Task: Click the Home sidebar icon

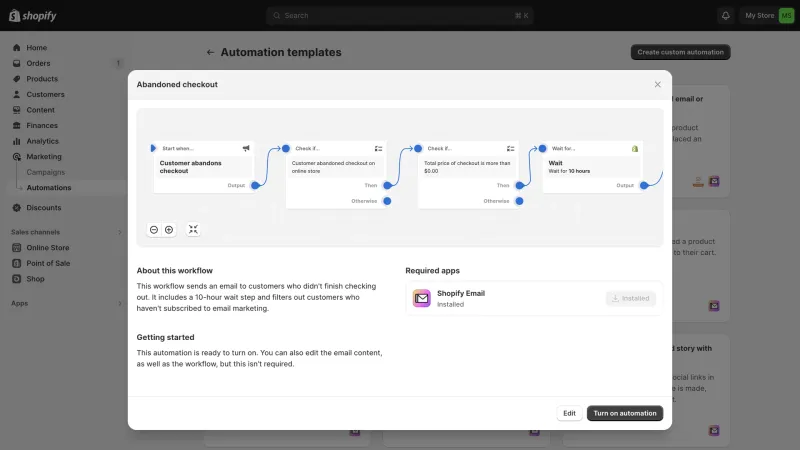Action: [x=16, y=47]
